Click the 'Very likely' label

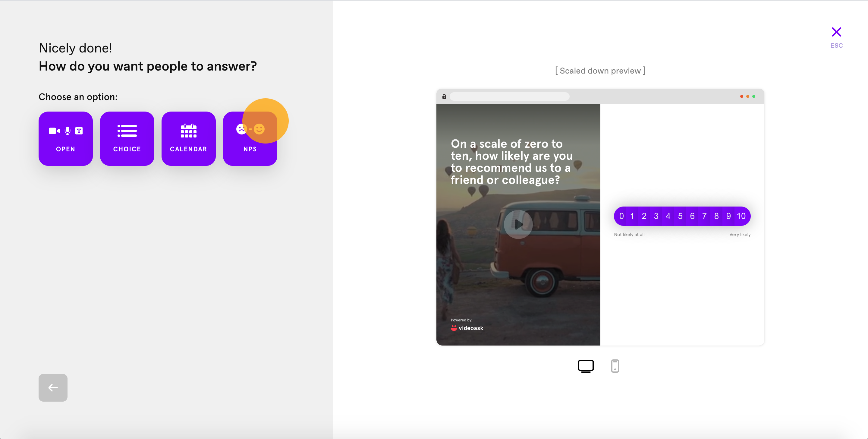click(740, 234)
